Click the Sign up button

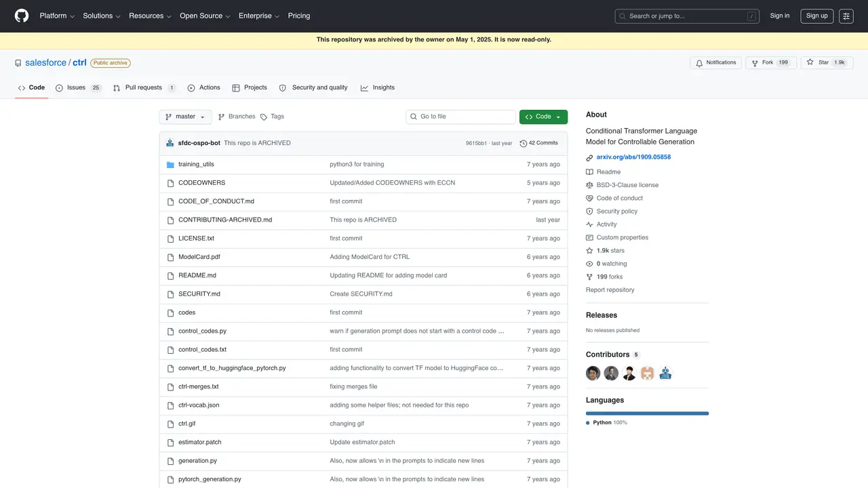click(817, 16)
